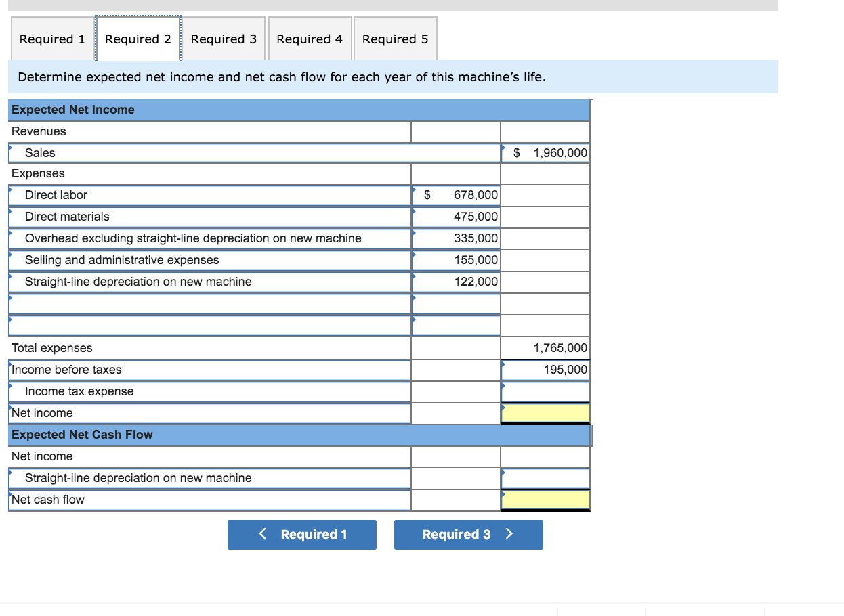This screenshot has height=616, width=844.
Task: Click the triangle icon on Direct labor row
Action: coord(9,191)
